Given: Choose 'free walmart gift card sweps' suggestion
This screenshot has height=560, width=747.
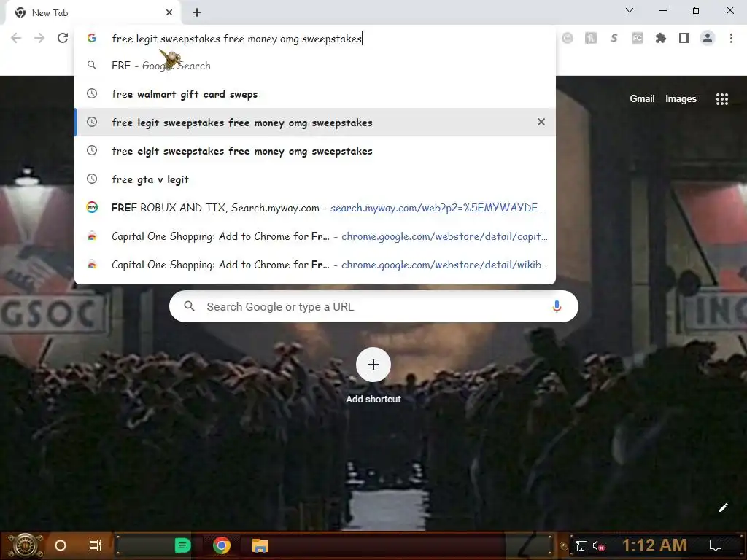Looking at the screenshot, I should [315, 94].
